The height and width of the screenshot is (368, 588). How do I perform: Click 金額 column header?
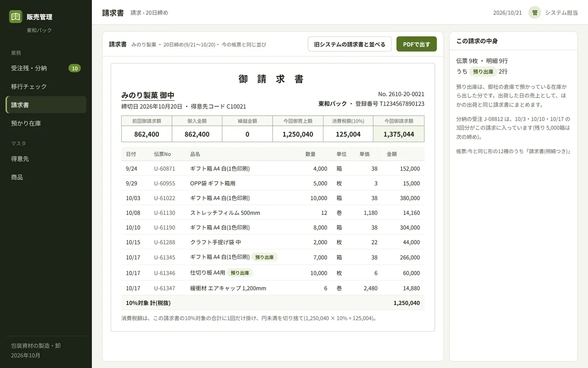tap(392, 154)
